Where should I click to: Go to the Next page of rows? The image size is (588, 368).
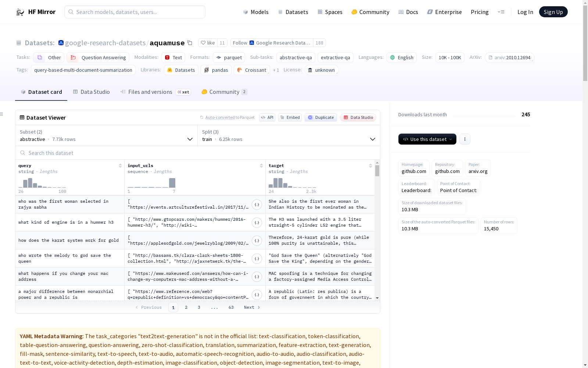(x=252, y=307)
